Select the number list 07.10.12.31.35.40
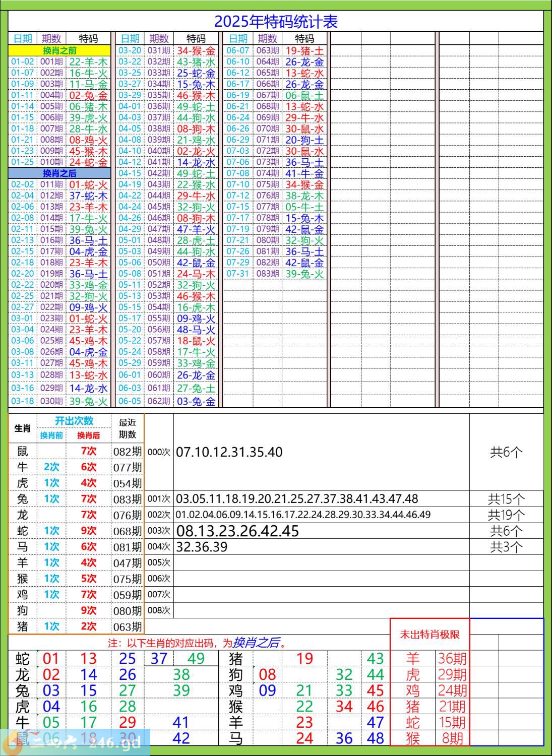The image size is (552, 756). (x=229, y=452)
